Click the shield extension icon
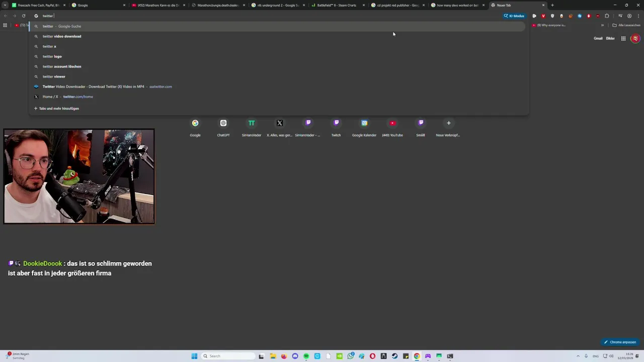The width and height of the screenshot is (644, 362). click(x=552, y=16)
